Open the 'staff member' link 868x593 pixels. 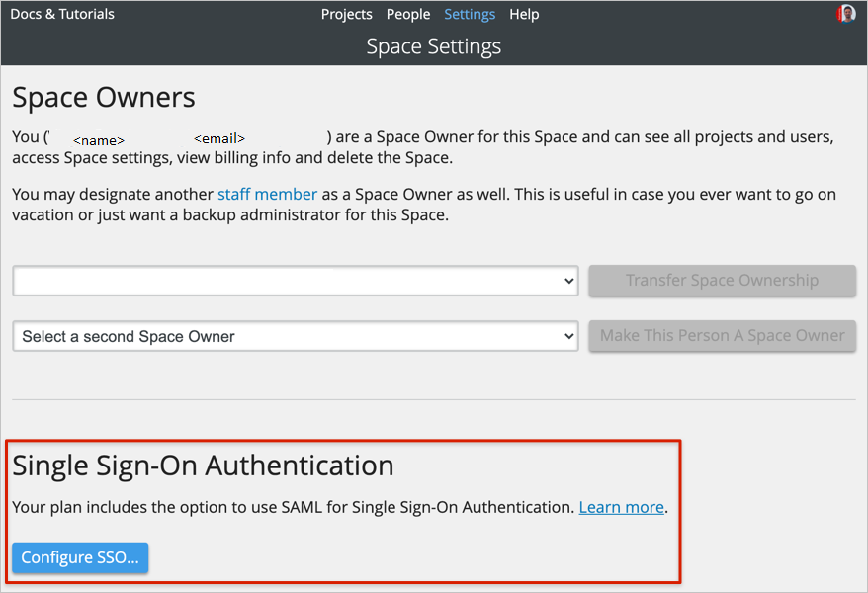267,194
